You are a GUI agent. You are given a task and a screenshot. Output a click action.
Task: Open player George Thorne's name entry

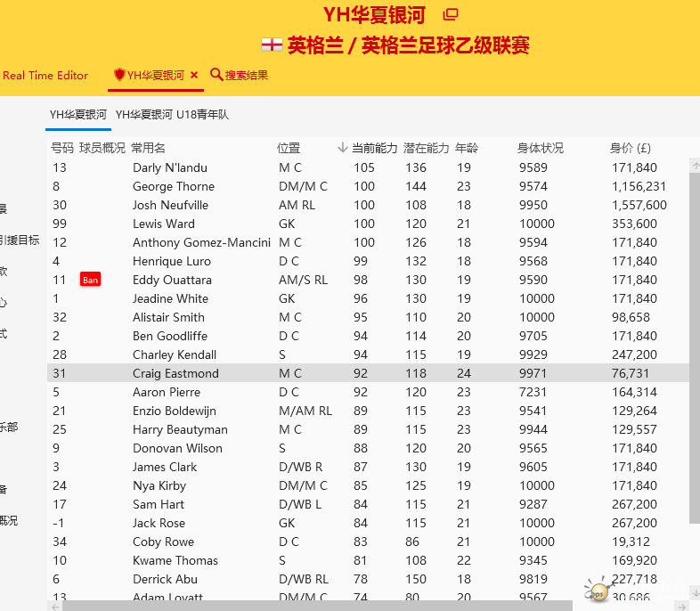coord(174,186)
